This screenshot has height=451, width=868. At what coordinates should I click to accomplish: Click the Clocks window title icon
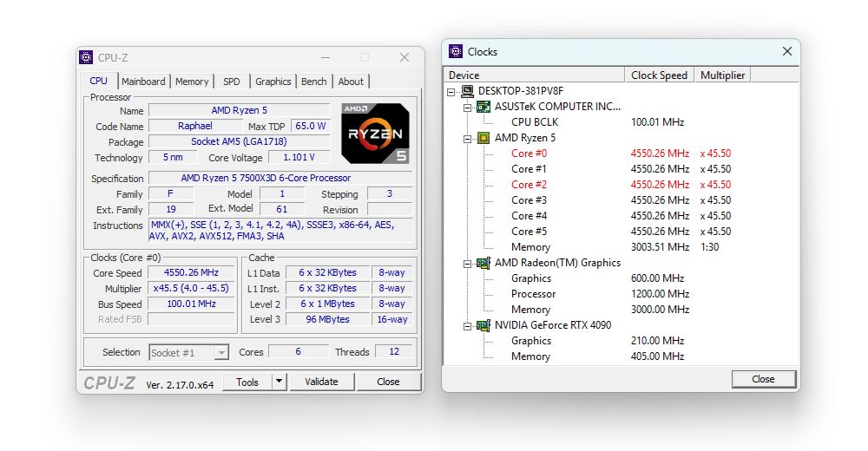[x=455, y=51]
